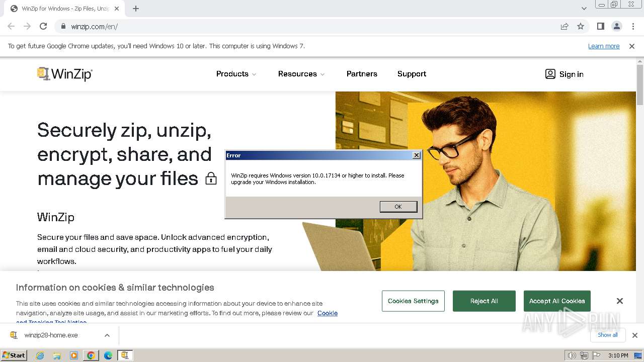Open the Action Center flag icon
644x362 pixels.
(x=596, y=355)
